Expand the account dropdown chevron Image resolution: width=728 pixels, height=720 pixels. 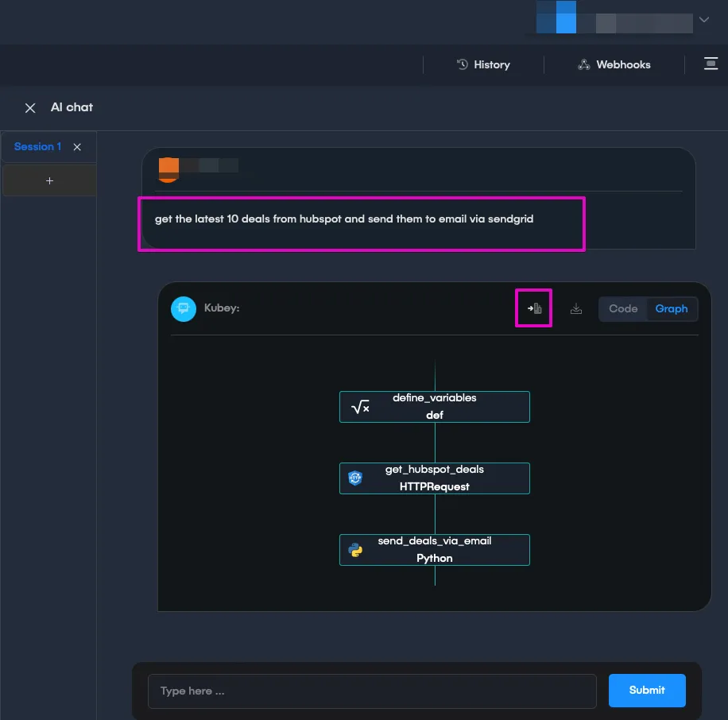coord(704,20)
